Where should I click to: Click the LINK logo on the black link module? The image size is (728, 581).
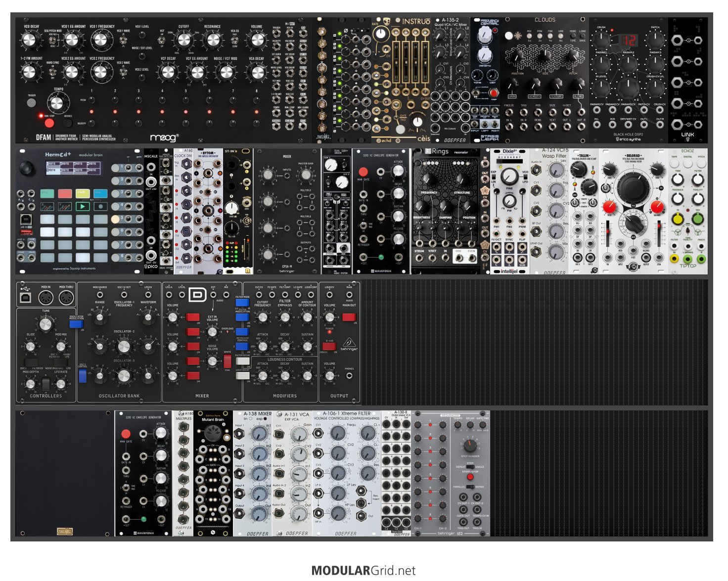point(687,134)
